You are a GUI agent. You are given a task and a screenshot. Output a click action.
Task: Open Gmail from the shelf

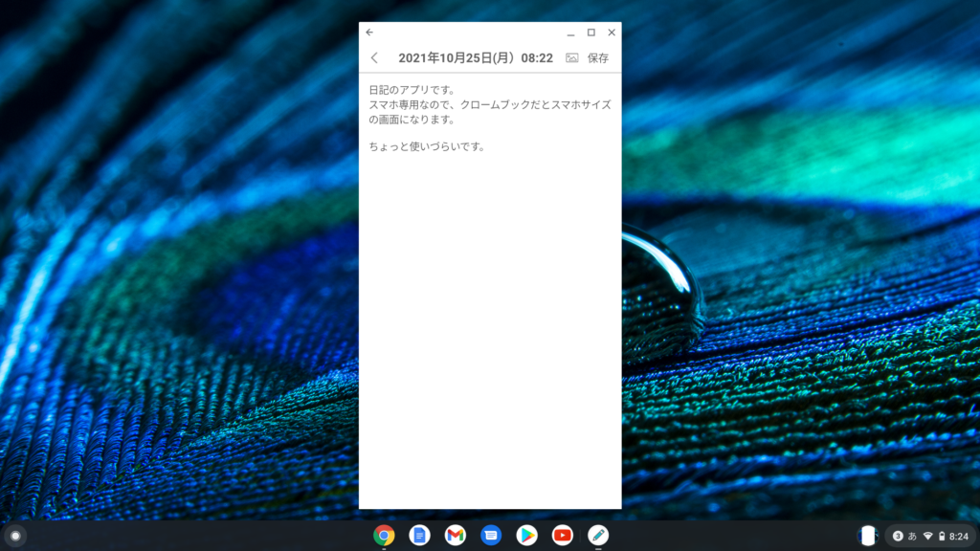(x=455, y=536)
